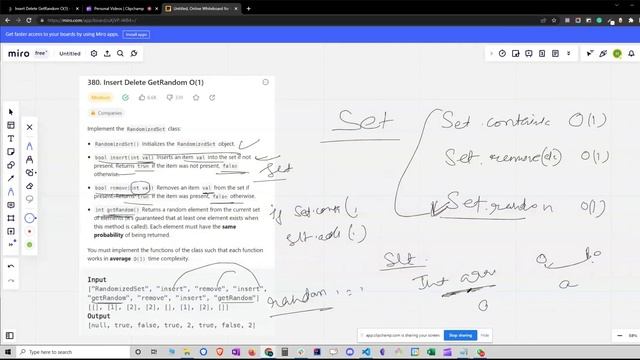Export the board using upload icon
Viewport: 640px width, 360px height.
(x=107, y=53)
